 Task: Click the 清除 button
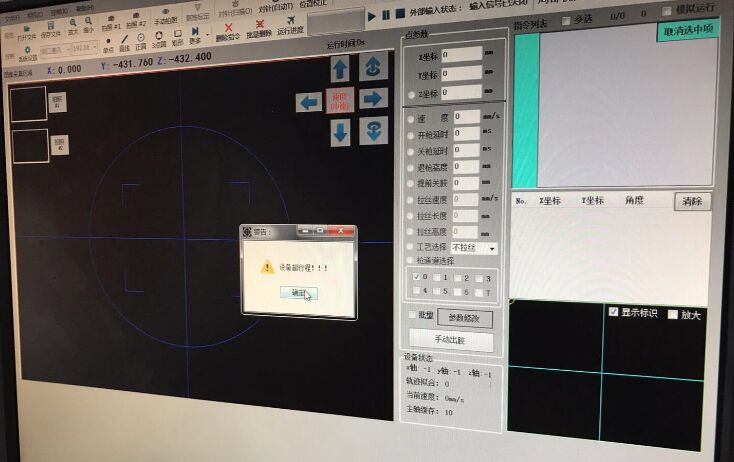pyautogui.click(x=692, y=201)
